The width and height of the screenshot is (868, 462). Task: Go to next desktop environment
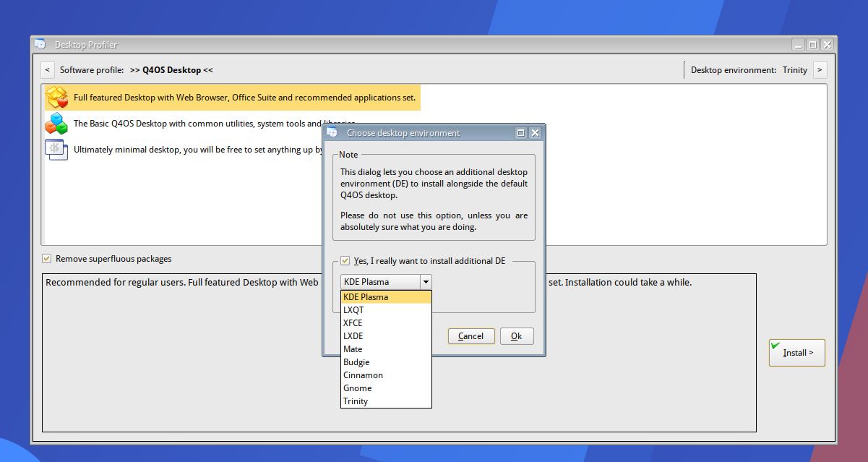pyautogui.click(x=820, y=70)
